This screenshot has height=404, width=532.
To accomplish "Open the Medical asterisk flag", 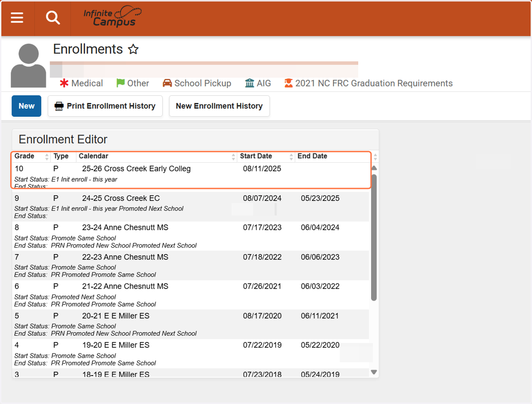I will click(x=82, y=83).
